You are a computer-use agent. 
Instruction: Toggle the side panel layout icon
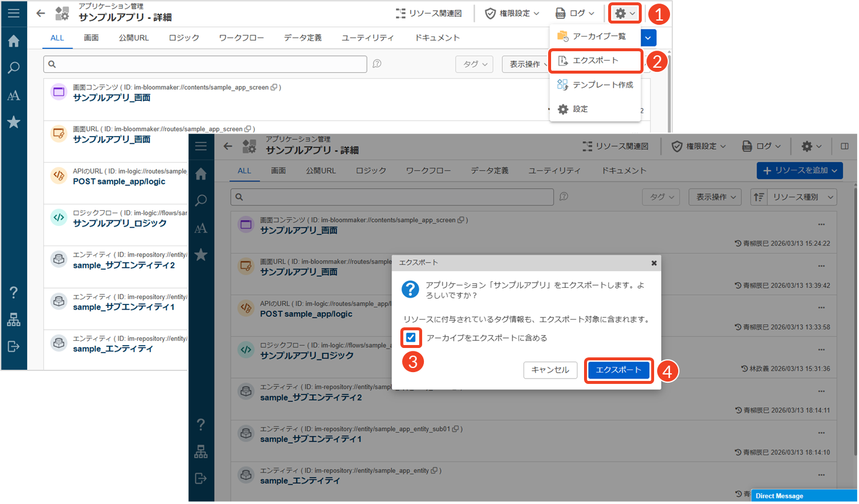844,146
